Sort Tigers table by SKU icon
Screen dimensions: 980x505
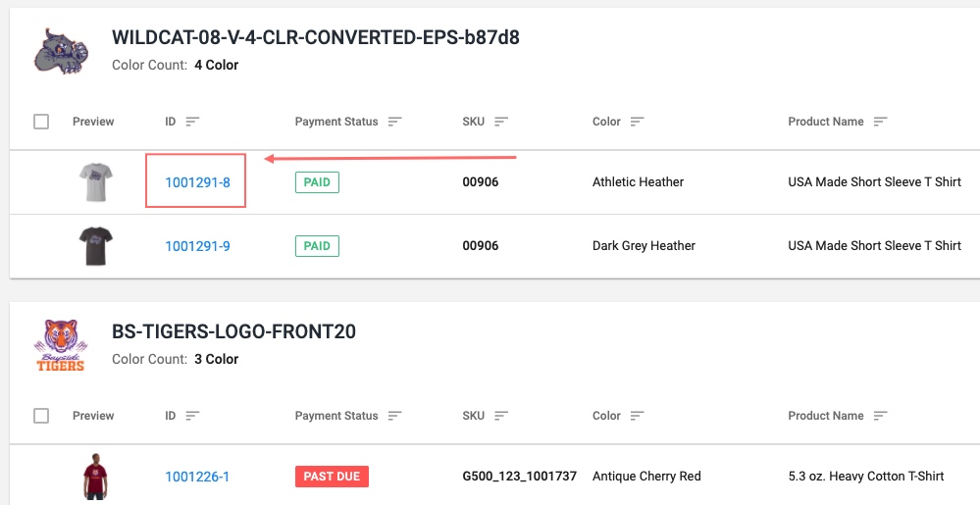point(501,416)
